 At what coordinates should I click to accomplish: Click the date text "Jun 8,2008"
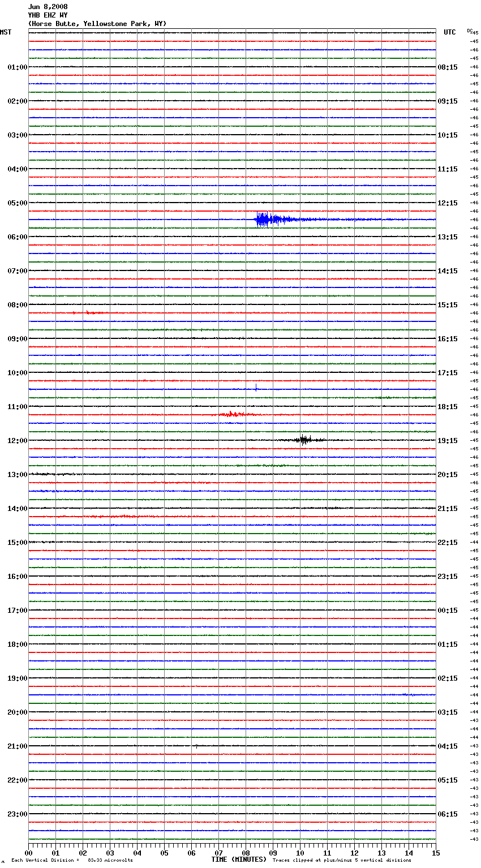(48, 7)
